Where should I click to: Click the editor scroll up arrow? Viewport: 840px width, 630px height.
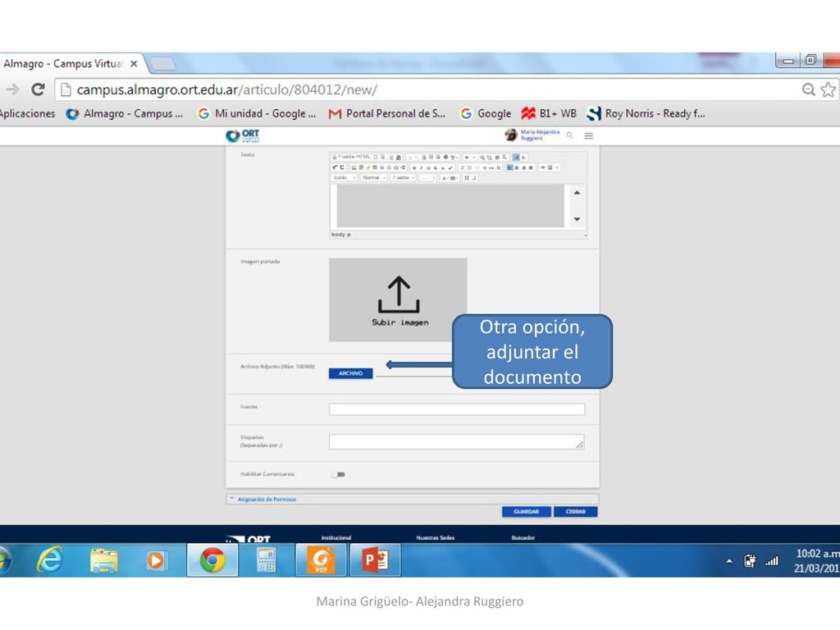577,192
